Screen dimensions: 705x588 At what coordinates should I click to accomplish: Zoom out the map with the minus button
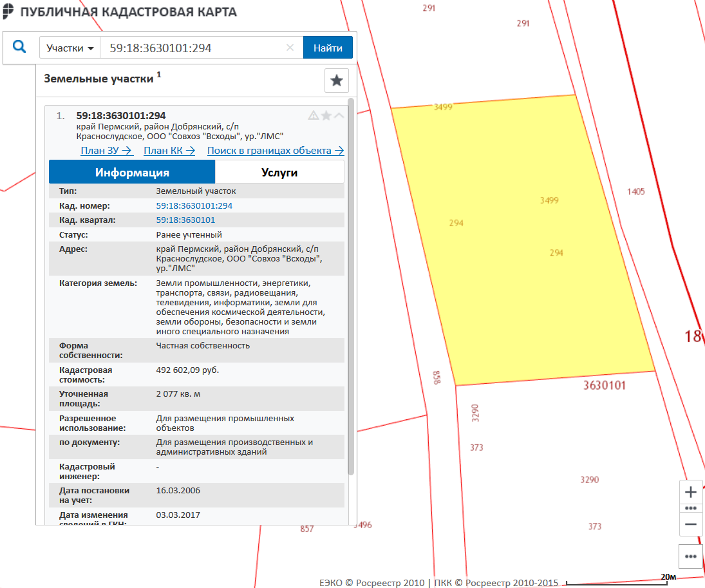click(x=691, y=524)
